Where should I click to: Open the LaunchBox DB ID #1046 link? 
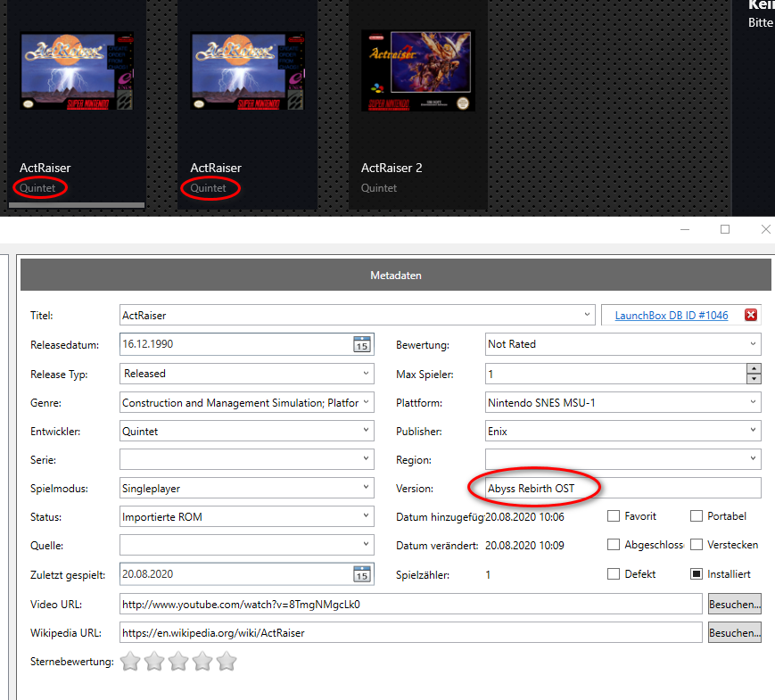(672, 316)
